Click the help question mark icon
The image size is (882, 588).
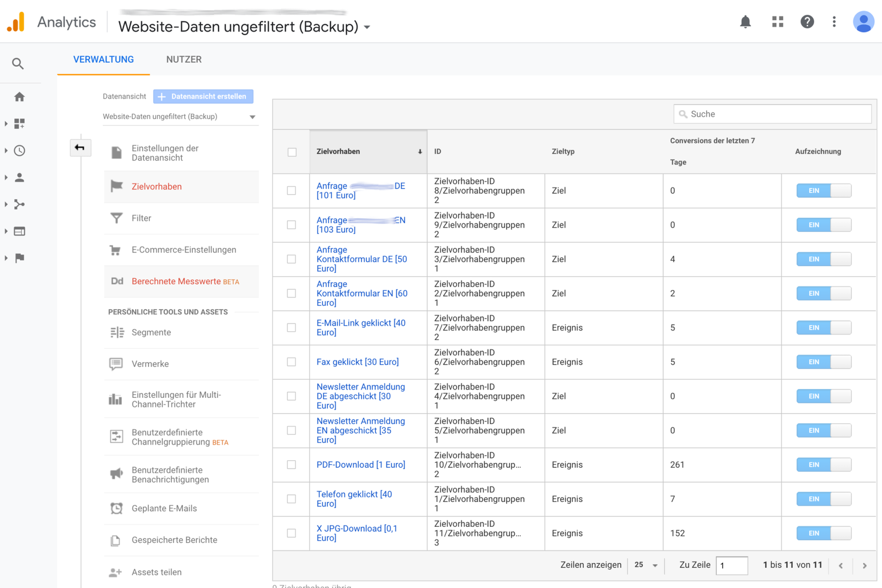(x=807, y=22)
